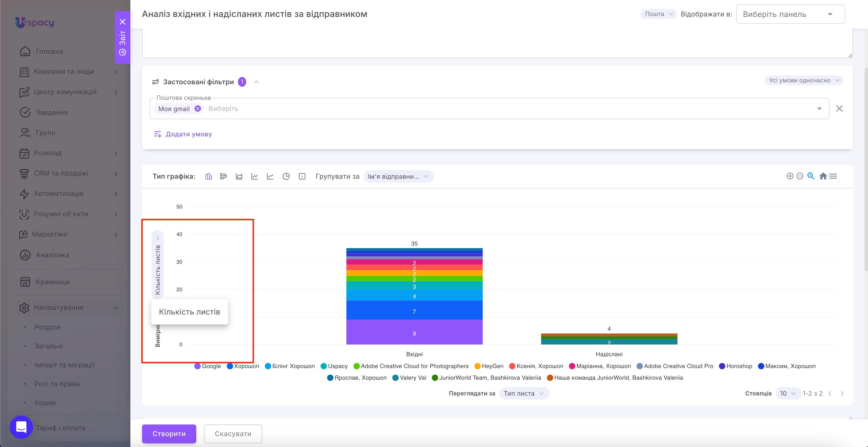Image resolution: width=868 pixels, height=447 pixels.
Task: Select the trend line chart icon
Action: (270, 176)
